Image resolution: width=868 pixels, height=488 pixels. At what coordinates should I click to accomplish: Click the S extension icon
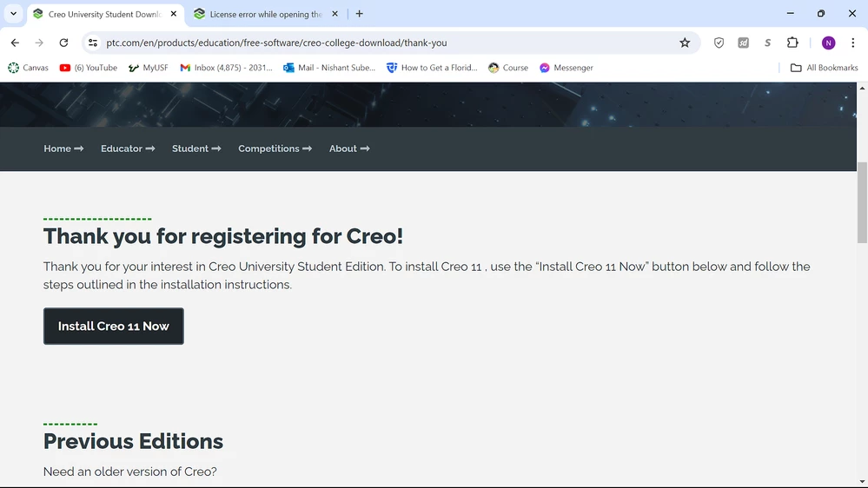click(x=768, y=43)
